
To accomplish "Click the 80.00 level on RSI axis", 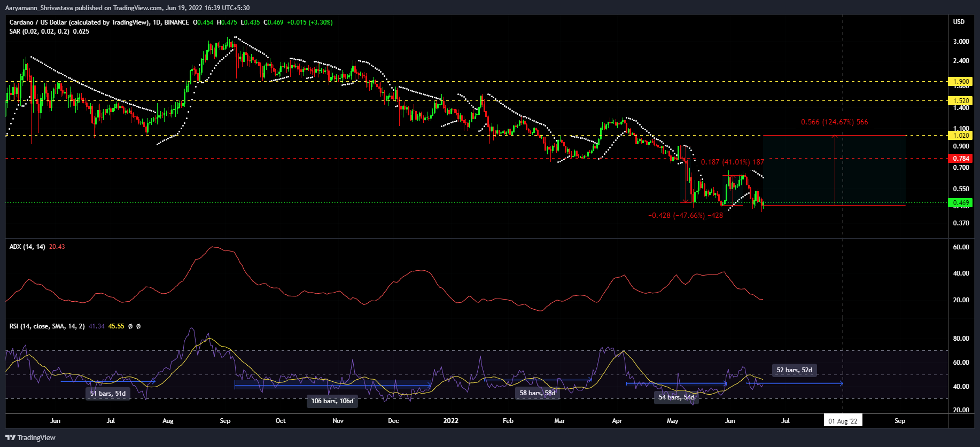I will (x=961, y=339).
